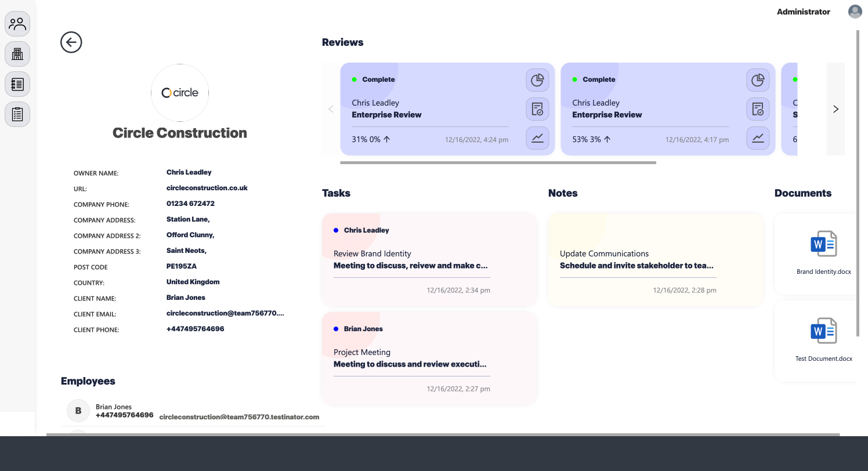Image resolution: width=868 pixels, height=471 pixels.
Task: Open the checklist icon in sidebar
Action: coord(17,84)
